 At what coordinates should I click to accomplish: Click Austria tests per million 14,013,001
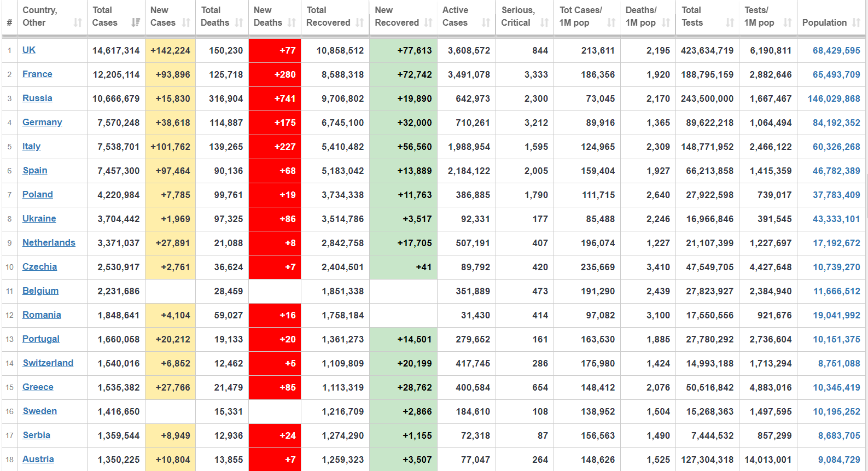click(x=768, y=460)
